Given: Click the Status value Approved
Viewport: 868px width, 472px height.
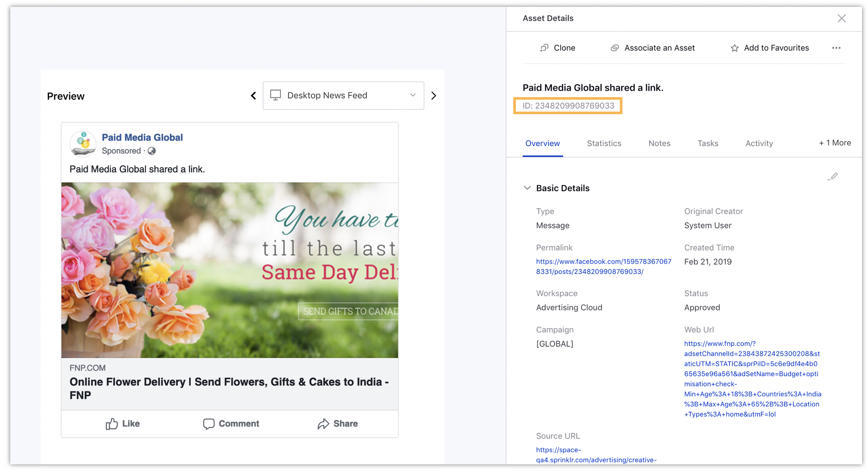Looking at the screenshot, I should point(702,307).
